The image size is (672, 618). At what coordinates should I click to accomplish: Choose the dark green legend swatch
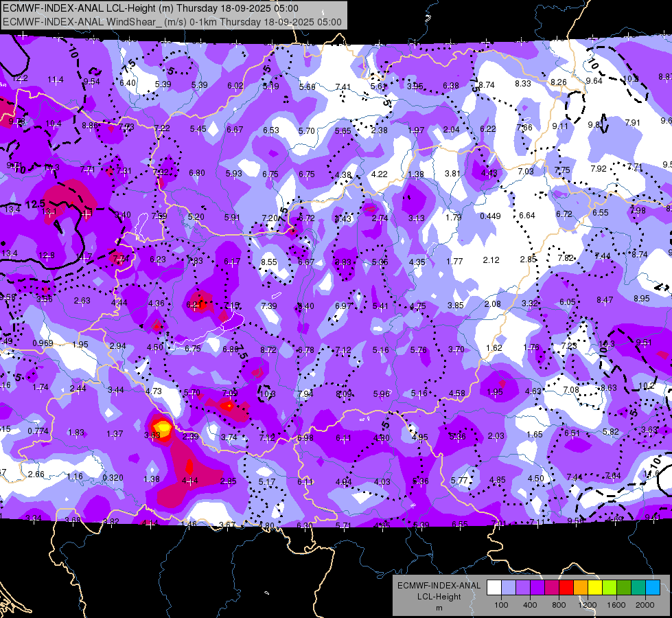(x=624, y=587)
